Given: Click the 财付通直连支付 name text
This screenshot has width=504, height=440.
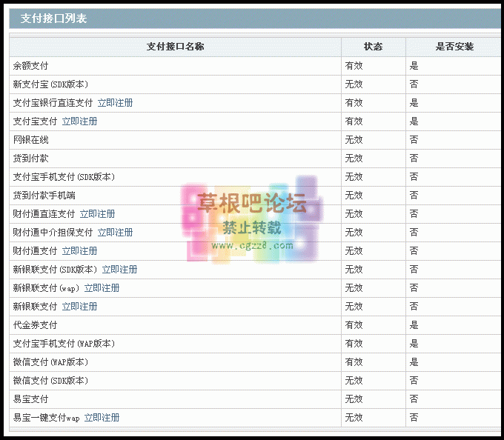Looking at the screenshot, I should coord(44,214).
